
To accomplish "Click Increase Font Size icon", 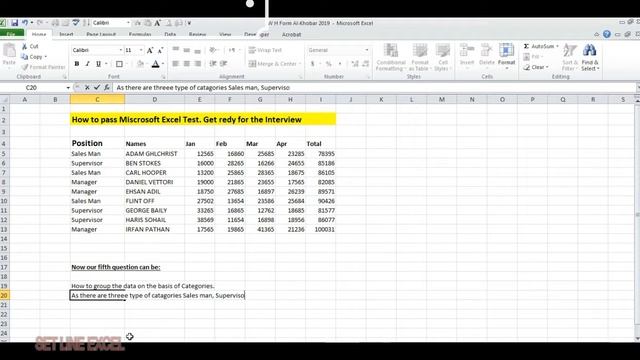I will tap(150, 50).
